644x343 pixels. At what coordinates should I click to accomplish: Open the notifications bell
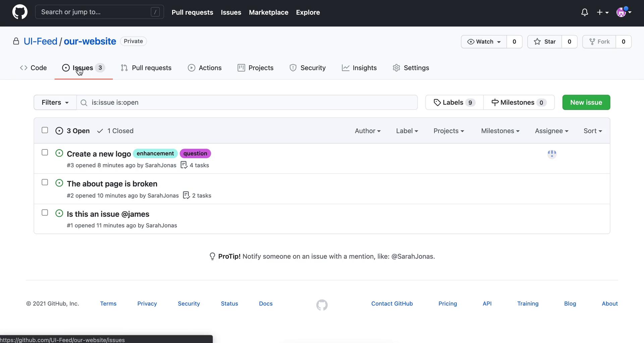click(x=585, y=12)
